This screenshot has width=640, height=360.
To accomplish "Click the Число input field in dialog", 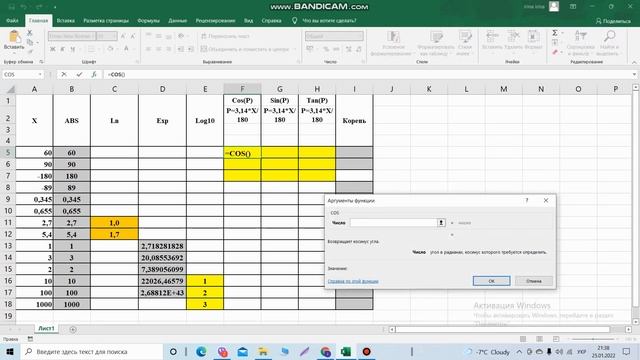I will pyautogui.click(x=393, y=223).
